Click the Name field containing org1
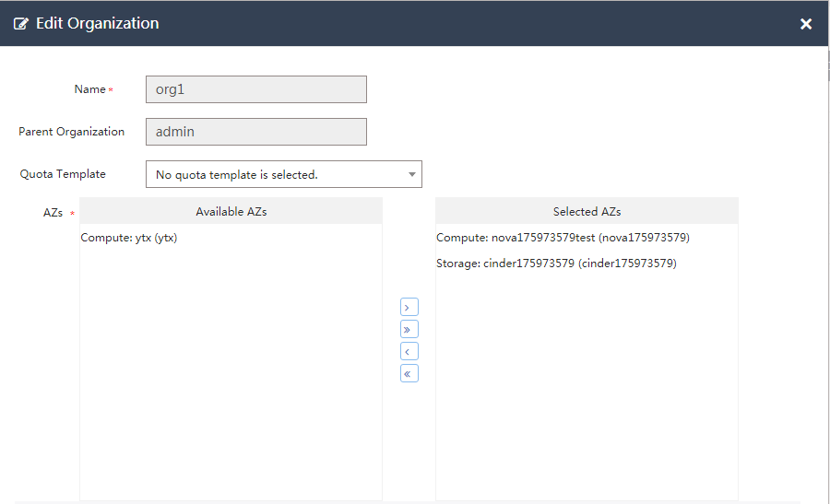This screenshot has width=830, height=504. [255, 89]
